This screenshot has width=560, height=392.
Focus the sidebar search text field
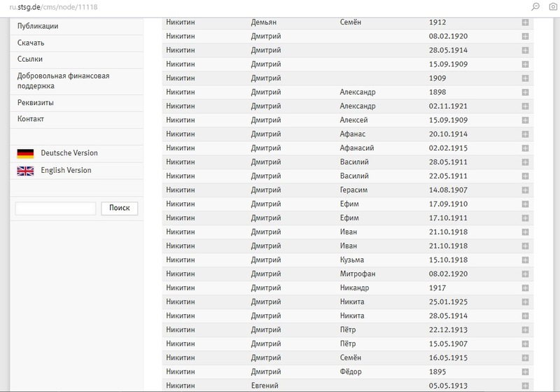(x=55, y=209)
